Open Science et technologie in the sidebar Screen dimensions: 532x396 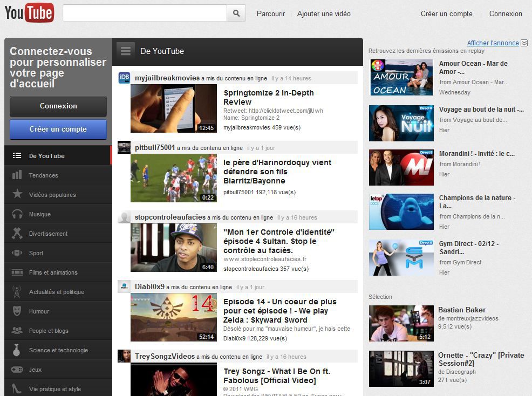(x=58, y=350)
